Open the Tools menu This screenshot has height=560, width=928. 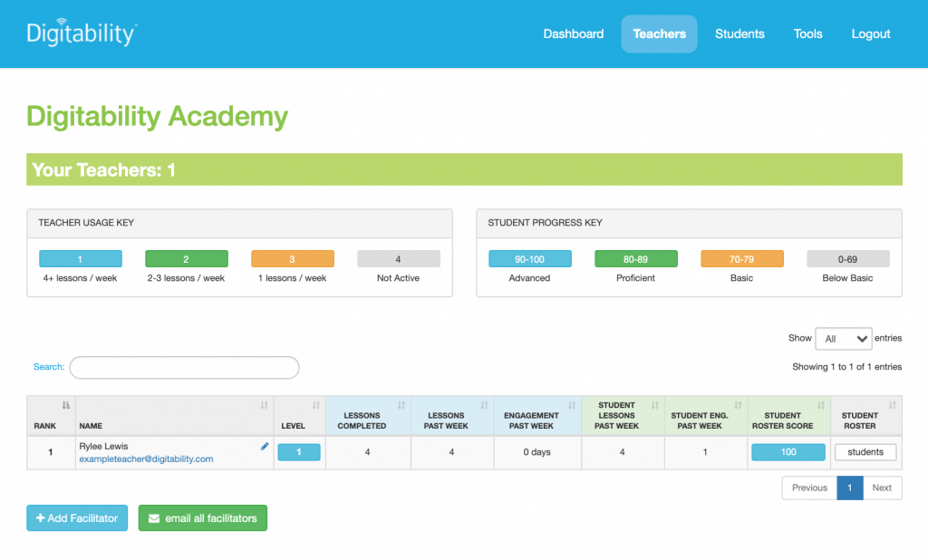[807, 34]
